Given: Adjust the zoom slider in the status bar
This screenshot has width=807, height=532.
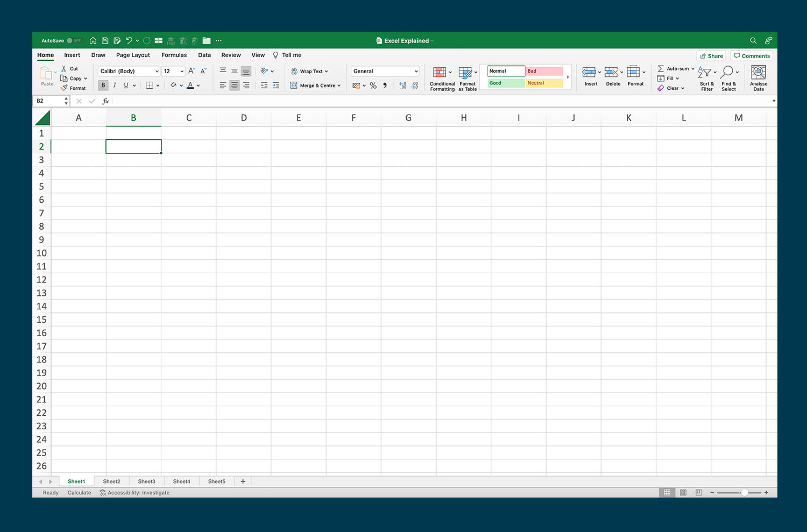Looking at the screenshot, I should point(745,492).
